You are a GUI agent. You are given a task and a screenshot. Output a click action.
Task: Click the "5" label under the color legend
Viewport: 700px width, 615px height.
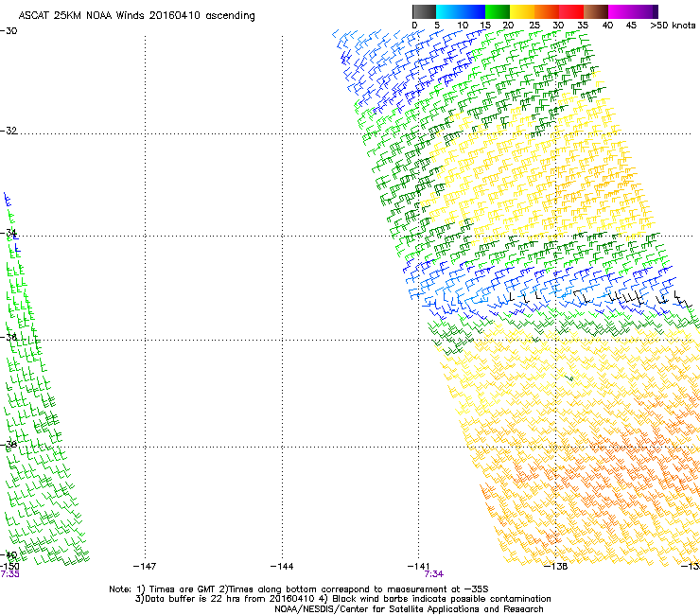click(x=437, y=26)
